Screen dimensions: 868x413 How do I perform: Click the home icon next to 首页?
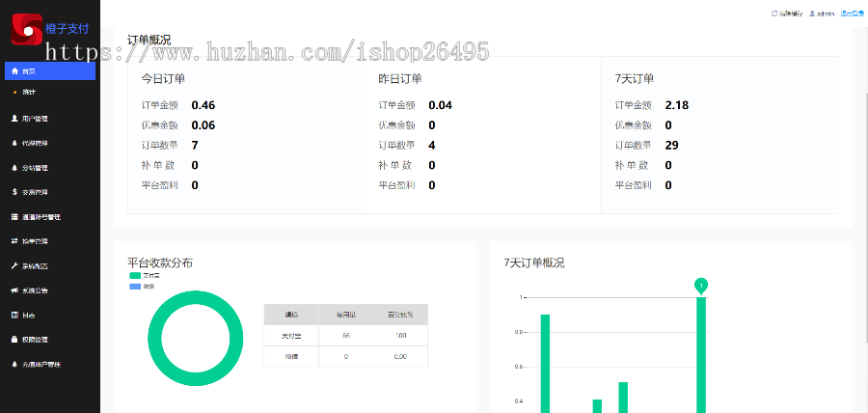14,70
